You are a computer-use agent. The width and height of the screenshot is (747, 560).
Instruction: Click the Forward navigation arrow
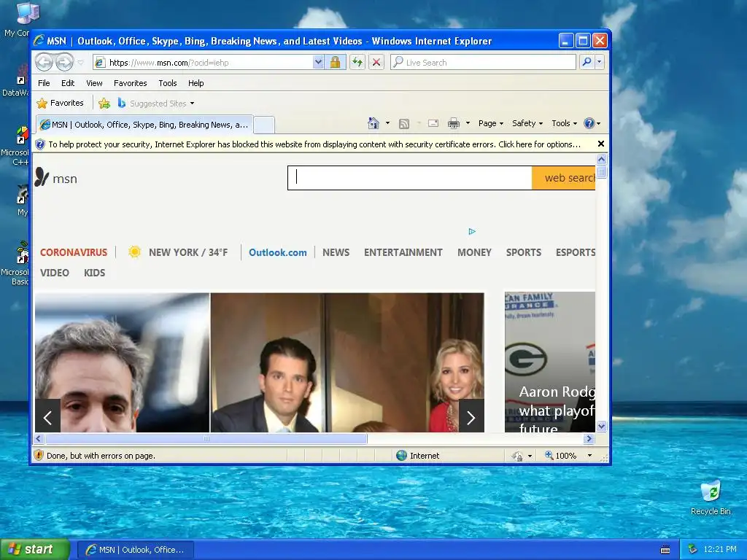pos(65,62)
